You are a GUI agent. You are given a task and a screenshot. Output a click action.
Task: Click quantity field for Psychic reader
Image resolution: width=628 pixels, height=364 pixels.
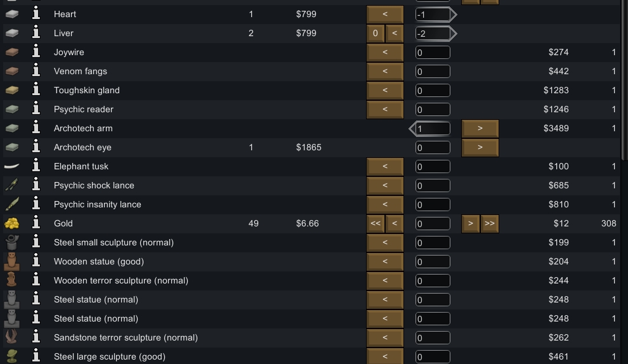click(433, 109)
